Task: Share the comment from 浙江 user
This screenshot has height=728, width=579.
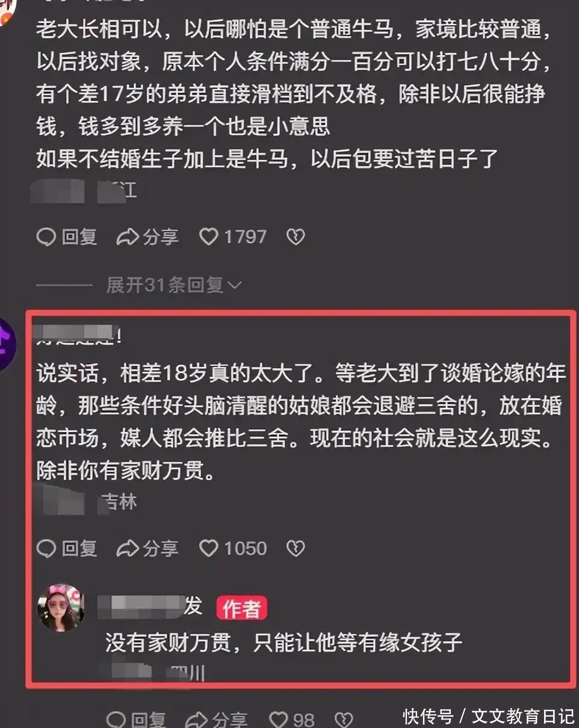Action: tap(148, 237)
